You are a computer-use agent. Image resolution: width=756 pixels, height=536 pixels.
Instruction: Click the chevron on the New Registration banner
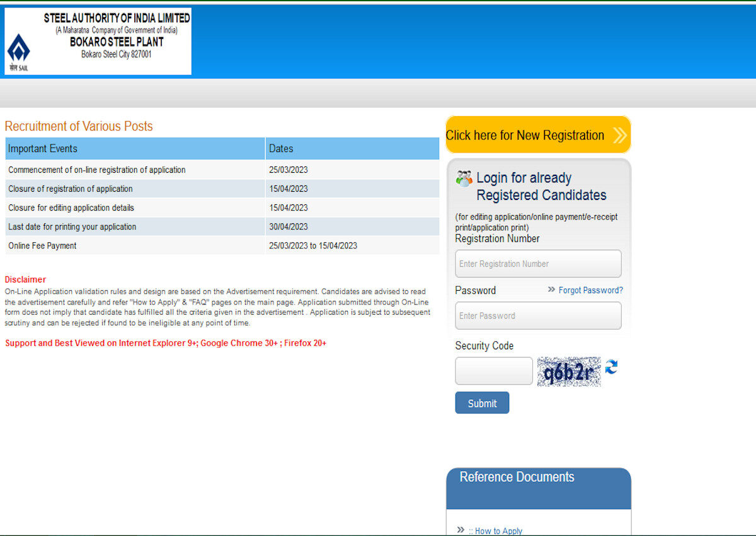(x=619, y=134)
